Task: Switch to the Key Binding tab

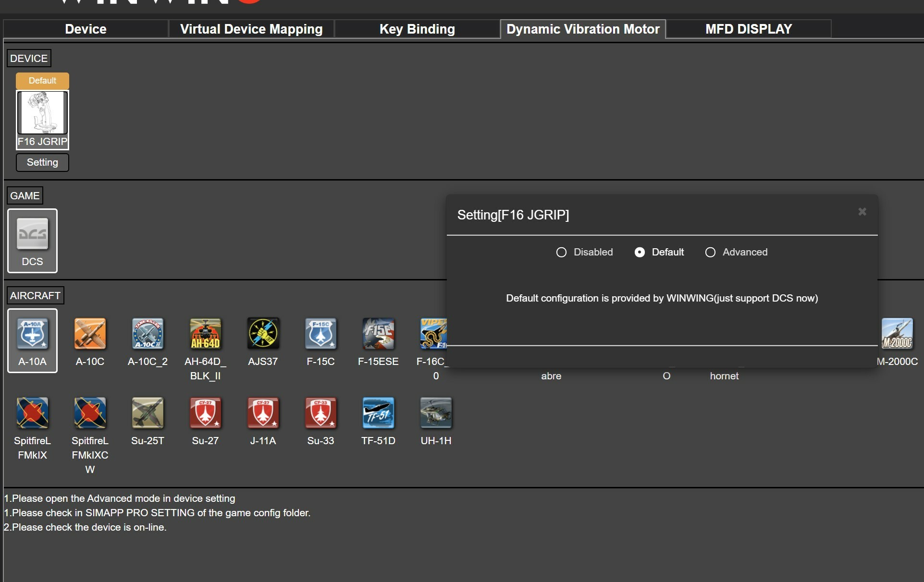Action: pos(417,29)
